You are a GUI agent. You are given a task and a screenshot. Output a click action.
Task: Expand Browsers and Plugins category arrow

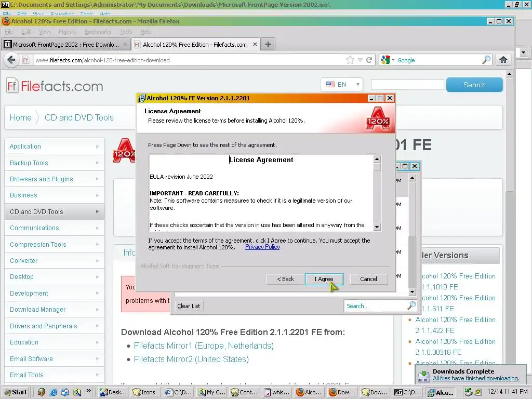click(x=97, y=179)
